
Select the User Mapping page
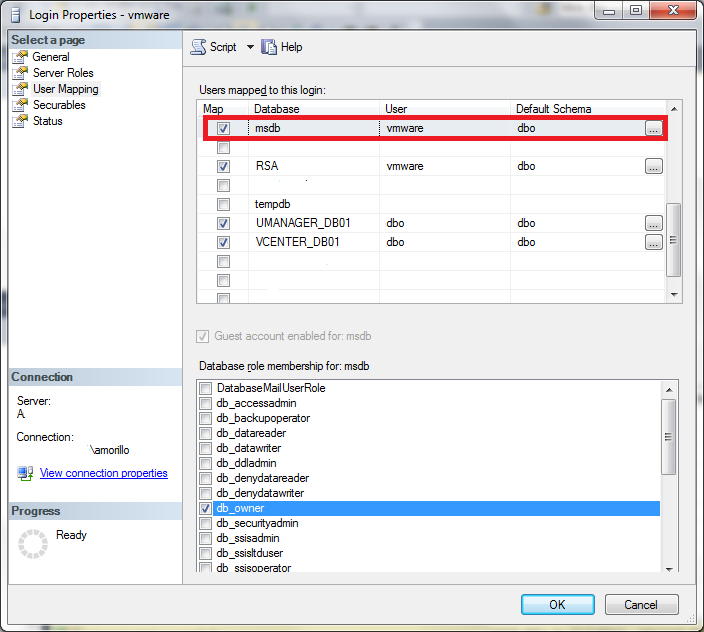[66, 89]
